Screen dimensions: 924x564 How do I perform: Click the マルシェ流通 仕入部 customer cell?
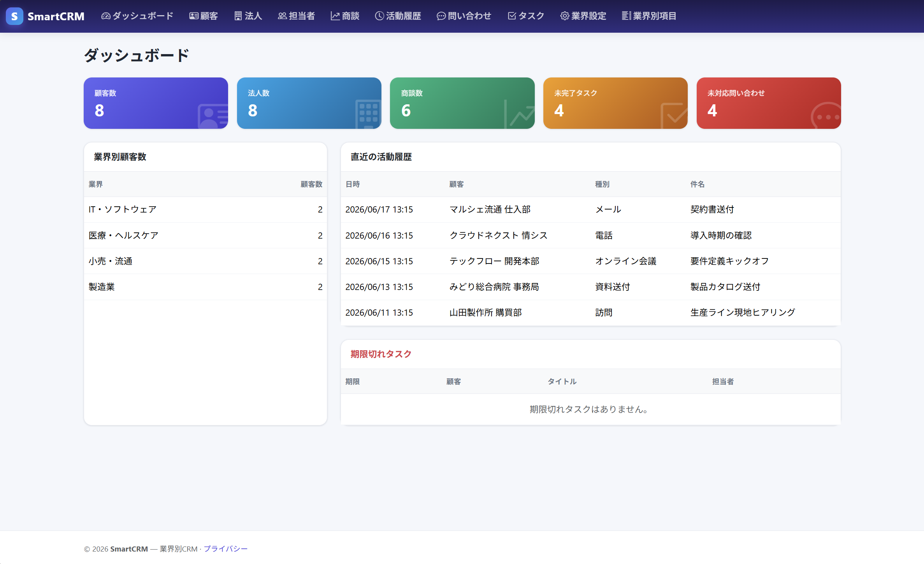pos(490,209)
